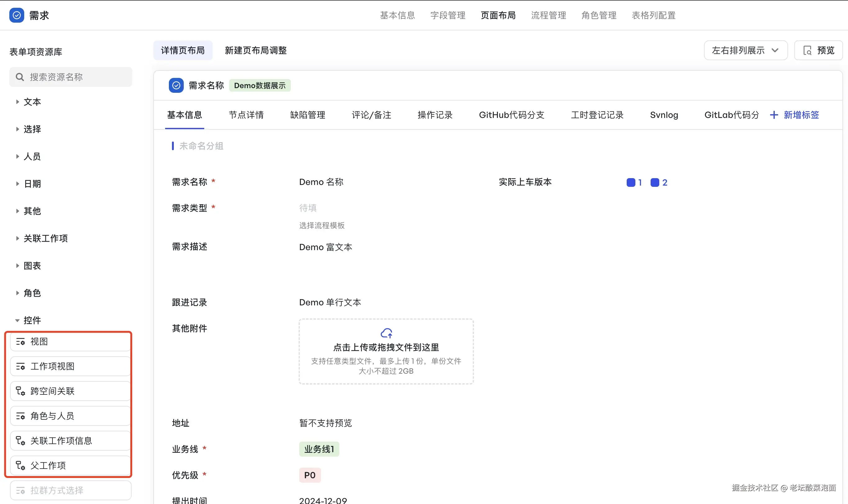
Task: Open the 左右排列展示 layout dropdown
Action: (x=746, y=51)
